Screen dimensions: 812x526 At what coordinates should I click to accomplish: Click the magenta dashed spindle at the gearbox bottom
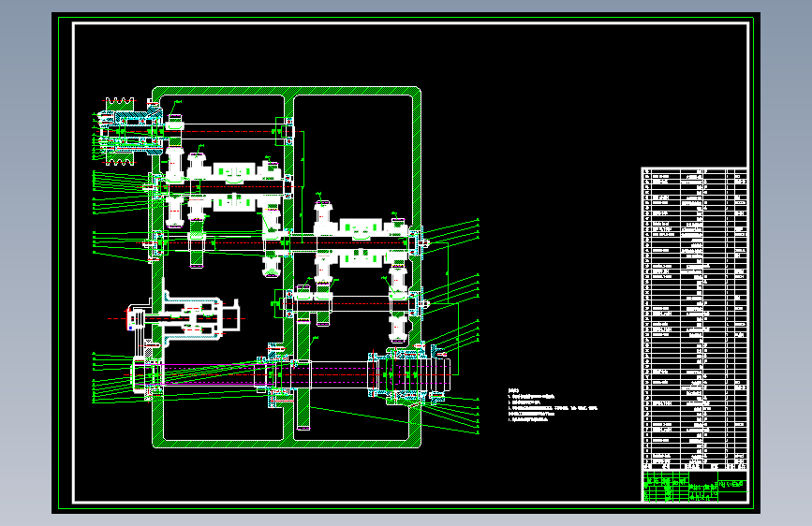[x=292, y=374]
